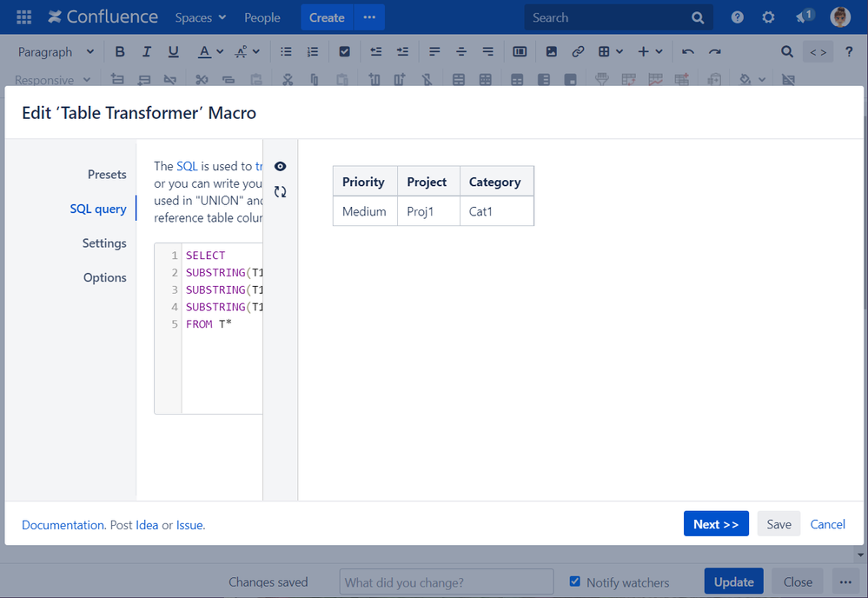Click the undo arrow icon
The width and height of the screenshot is (868, 598).
click(687, 52)
